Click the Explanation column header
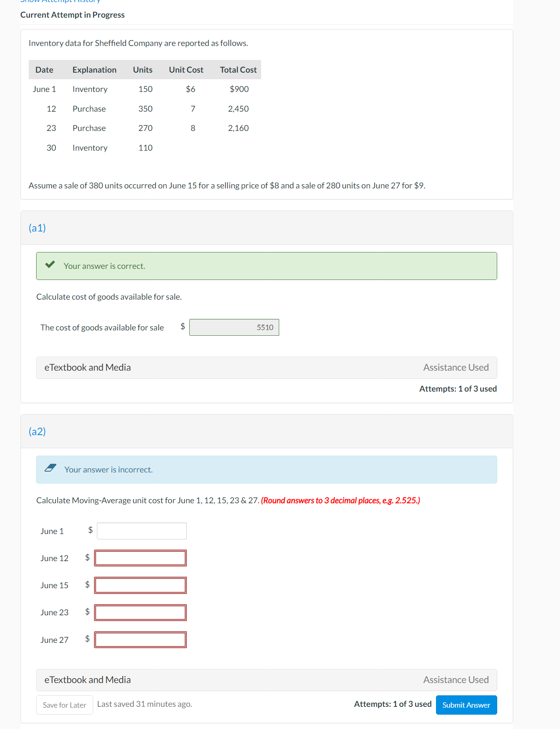Viewport: 560px width, 729px height. click(x=94, y=70)
